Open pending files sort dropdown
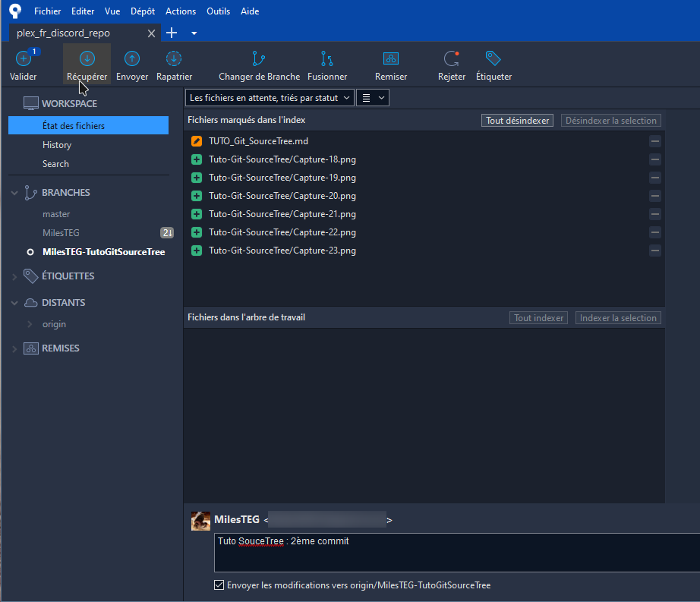 point(270,98)
